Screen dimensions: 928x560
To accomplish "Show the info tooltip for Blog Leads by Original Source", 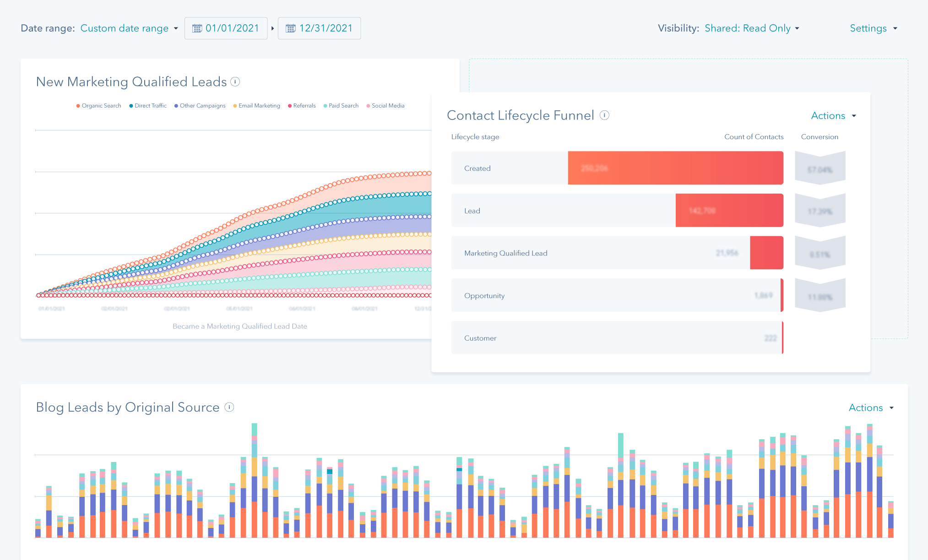I will [x=229, y=407].
